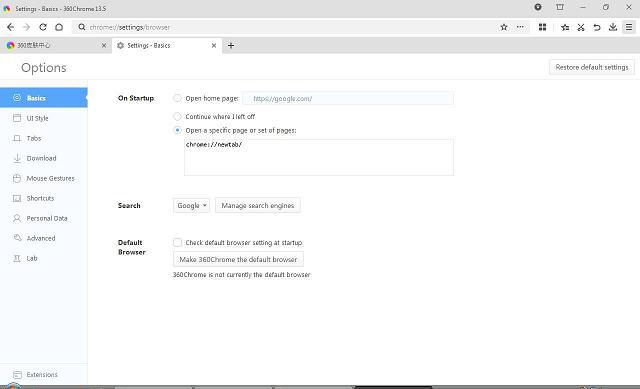640x389 pixels.
Task: Click the startup pages text area
Action: (x=319, y=157)
